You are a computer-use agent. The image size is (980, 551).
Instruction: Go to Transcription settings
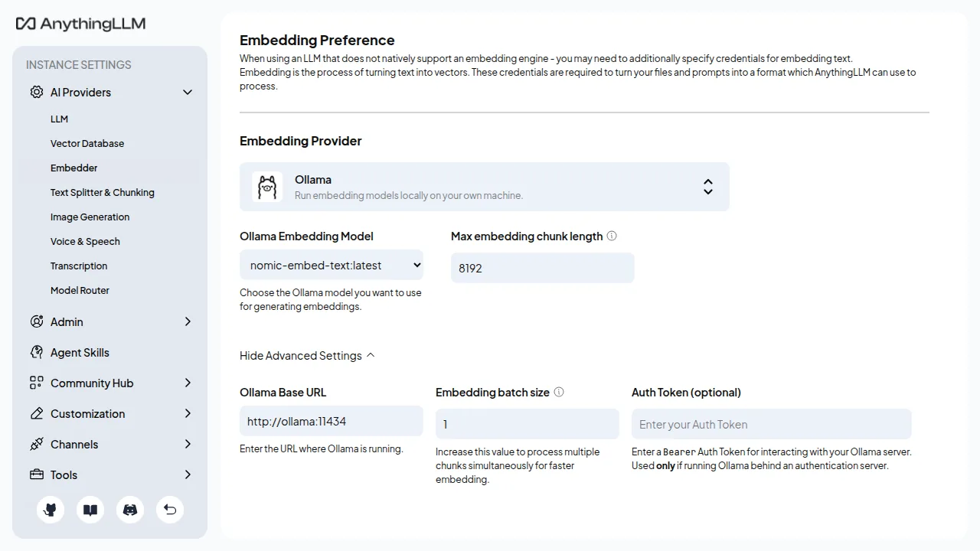click(79, 266)
